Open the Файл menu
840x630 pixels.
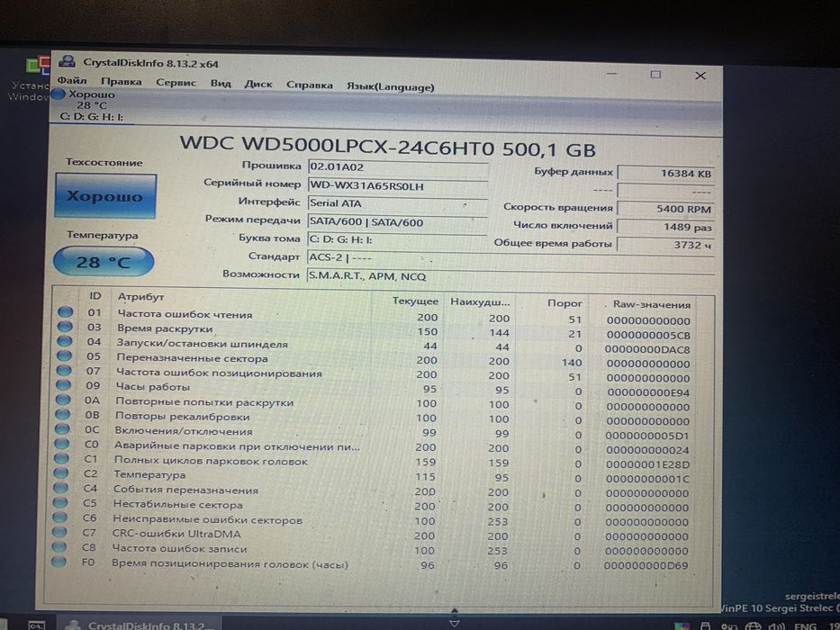[72, 81]
